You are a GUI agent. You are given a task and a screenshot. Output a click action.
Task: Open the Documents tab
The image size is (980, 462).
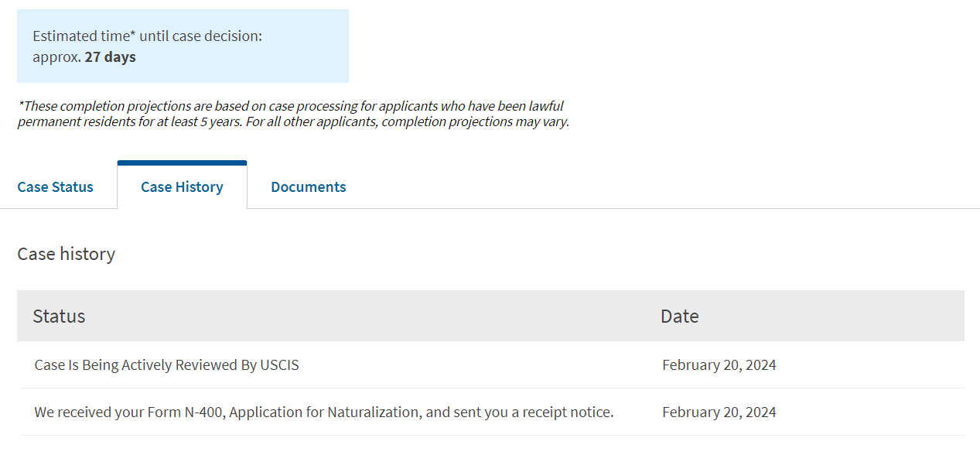308,187
